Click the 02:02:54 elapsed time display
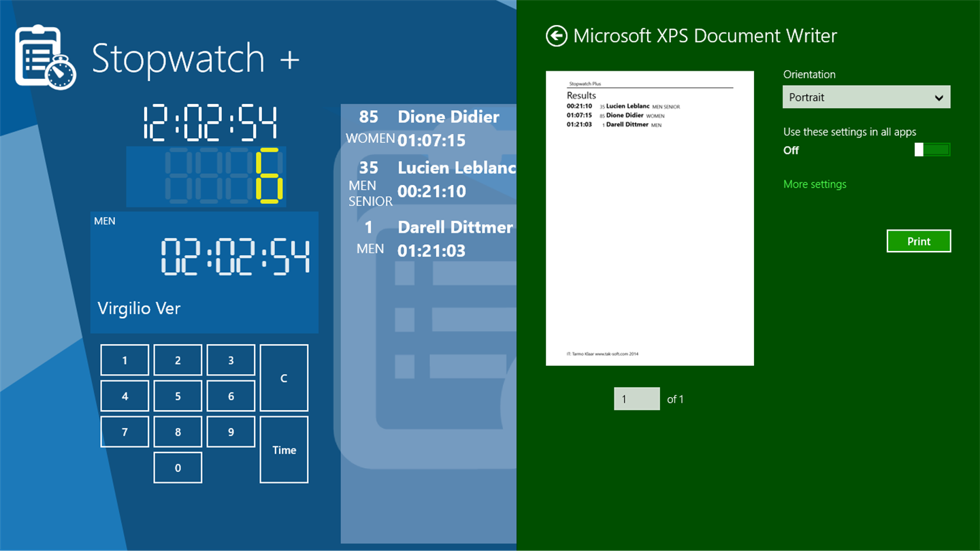The width and height of the screenshot is (980, 551). click(235, 257)
